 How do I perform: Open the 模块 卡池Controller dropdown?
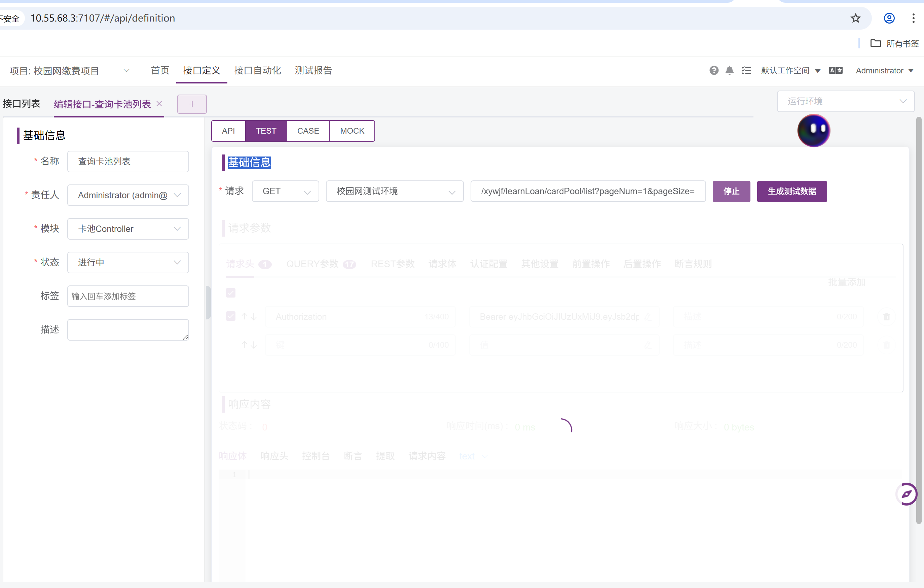(x=128, y=229)
